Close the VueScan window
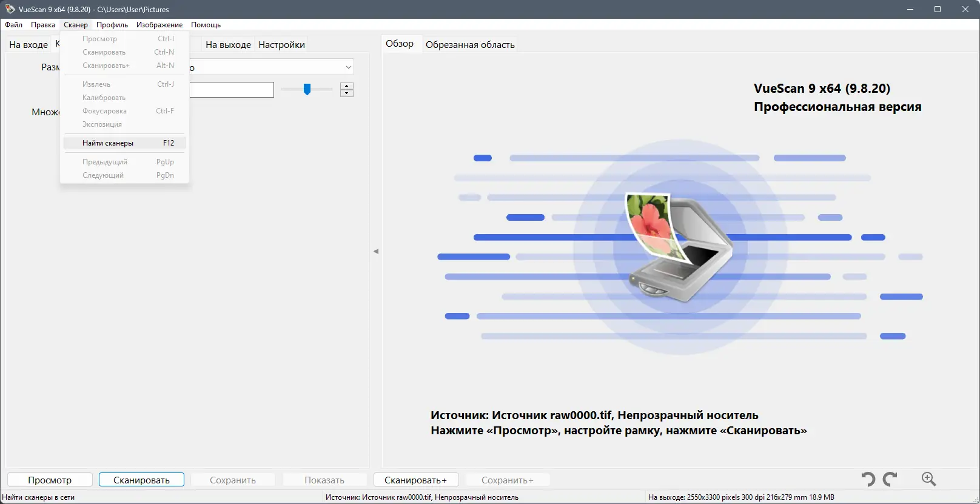Screen dimensions: 980x504 [x=965, y=9]
